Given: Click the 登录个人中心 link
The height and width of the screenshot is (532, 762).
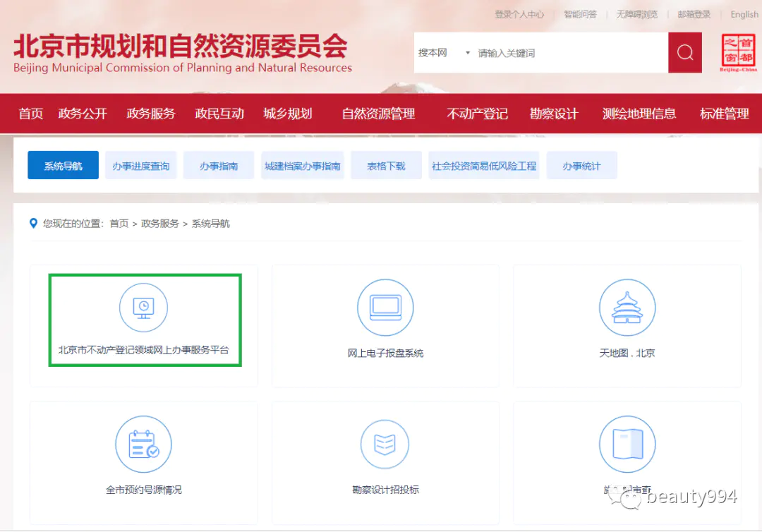Looking at the screenshot, I should [519, 14].
